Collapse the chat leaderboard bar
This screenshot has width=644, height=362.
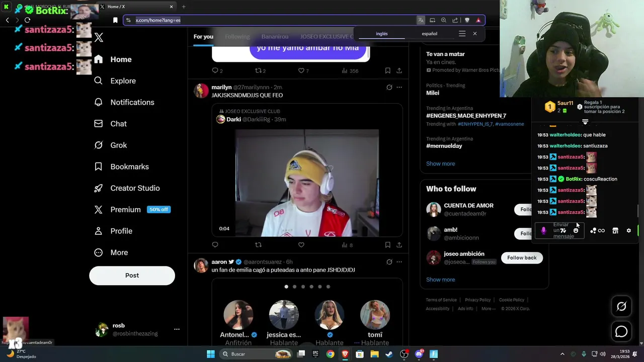(585, 122)
